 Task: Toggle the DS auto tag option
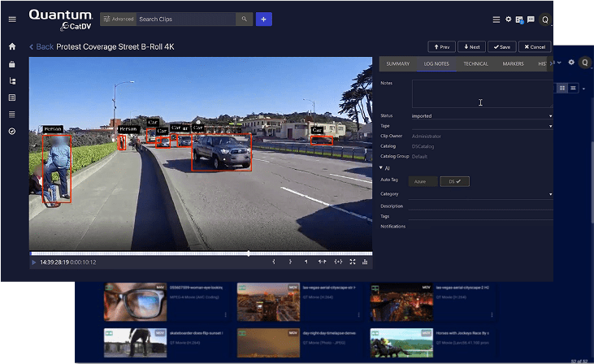pyautogui.click(x=455, y=181)
